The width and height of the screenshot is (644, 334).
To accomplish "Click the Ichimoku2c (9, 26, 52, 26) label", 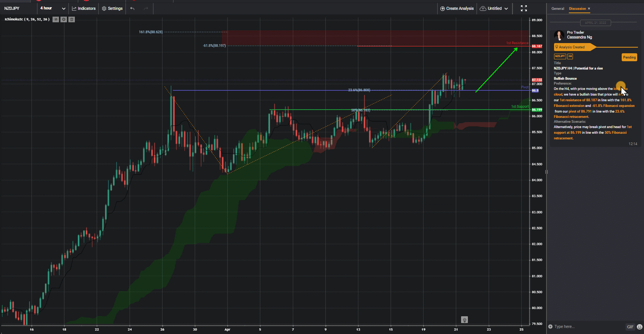I will pyautogui.click(x=27, y=19).
